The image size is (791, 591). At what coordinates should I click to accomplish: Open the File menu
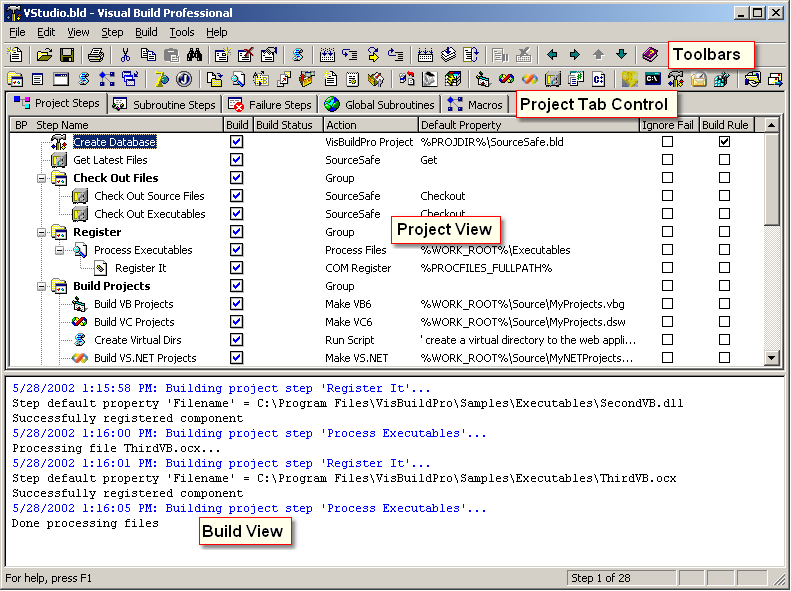(17, 32)
